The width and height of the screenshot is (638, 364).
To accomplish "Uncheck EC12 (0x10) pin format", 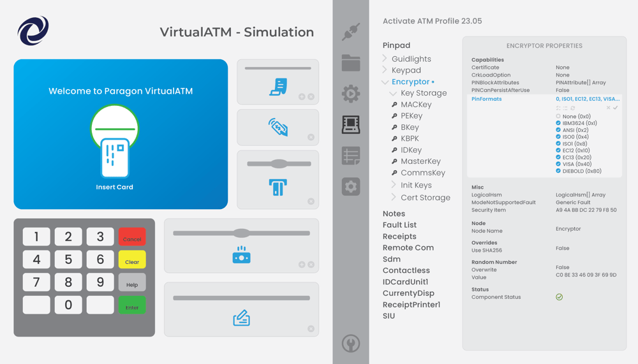I will point(558,150).
